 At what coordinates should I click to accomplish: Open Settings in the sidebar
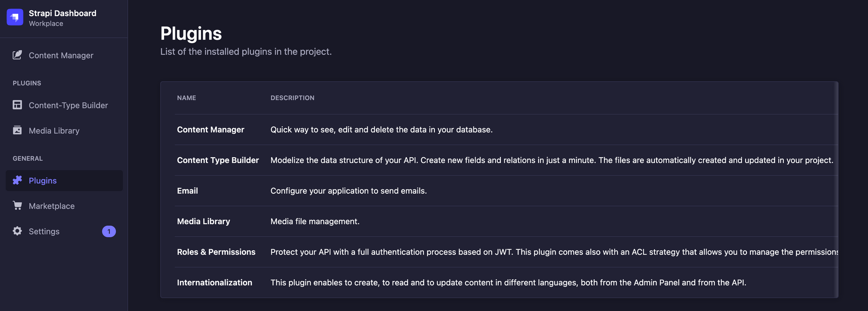click(64, 231)
